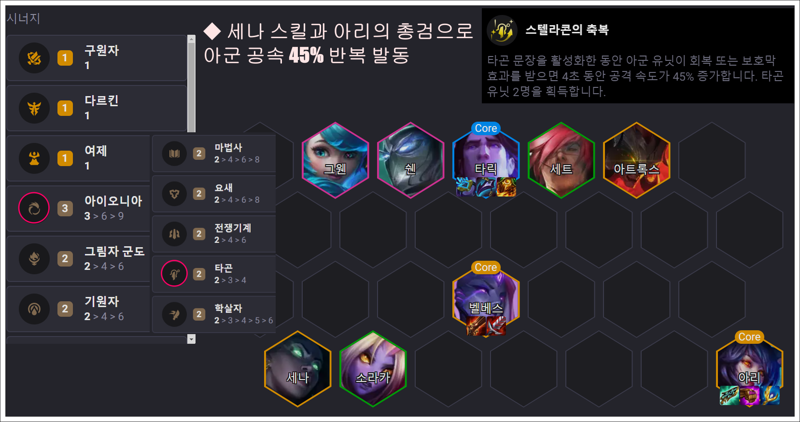The width and height of the screenshot is (800, 422).
Task: Select the circled 타곤 synergy icon
Action: (x=174, y=274)
